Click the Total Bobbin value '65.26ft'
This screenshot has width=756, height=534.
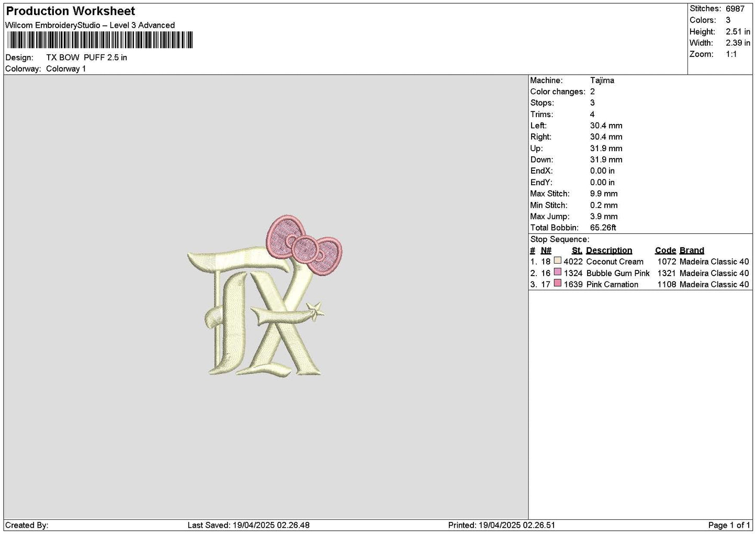pos(603,228)
